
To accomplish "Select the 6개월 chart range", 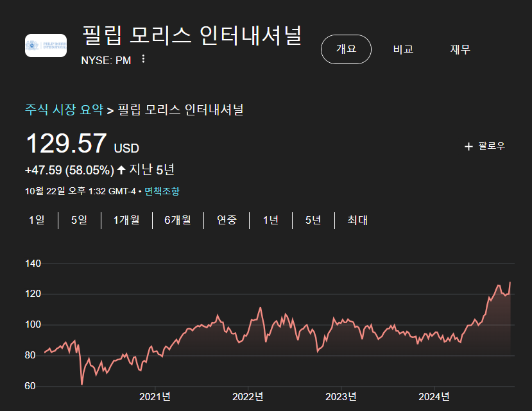I will [178, 220].
